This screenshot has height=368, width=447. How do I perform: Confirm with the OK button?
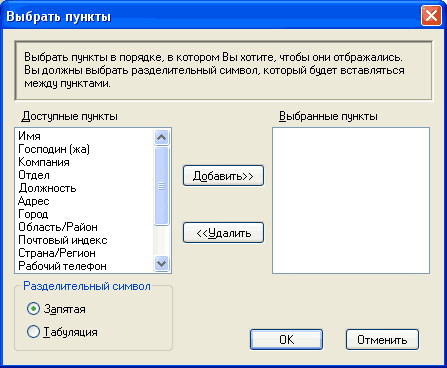[286, 340]
